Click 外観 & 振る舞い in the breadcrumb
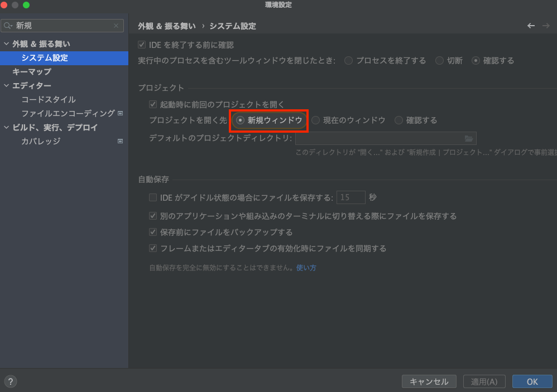557x392 pixels. point(167,26)
